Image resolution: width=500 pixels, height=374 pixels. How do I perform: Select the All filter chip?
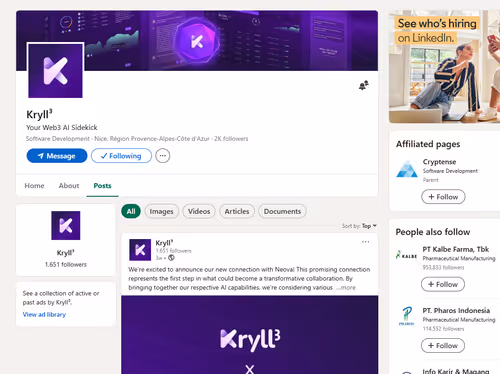coord(131,211)
